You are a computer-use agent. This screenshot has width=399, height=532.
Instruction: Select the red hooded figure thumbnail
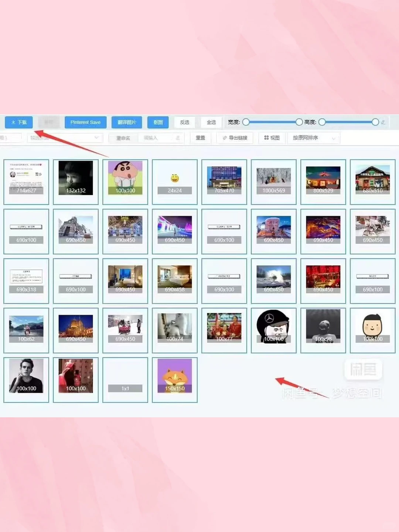tap(76, 380)
